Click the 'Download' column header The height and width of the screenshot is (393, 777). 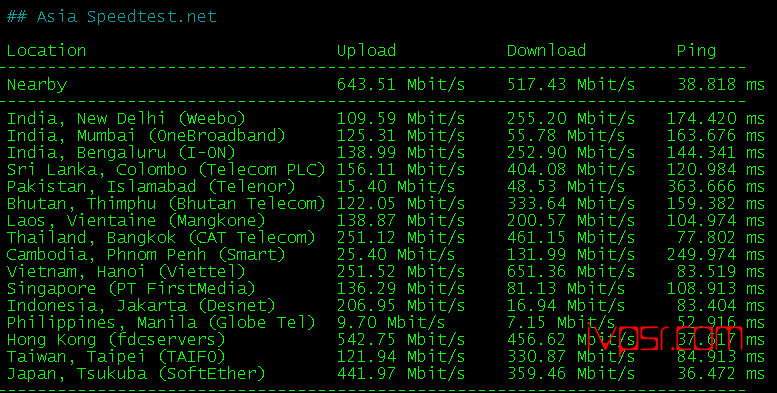[546, 51]
